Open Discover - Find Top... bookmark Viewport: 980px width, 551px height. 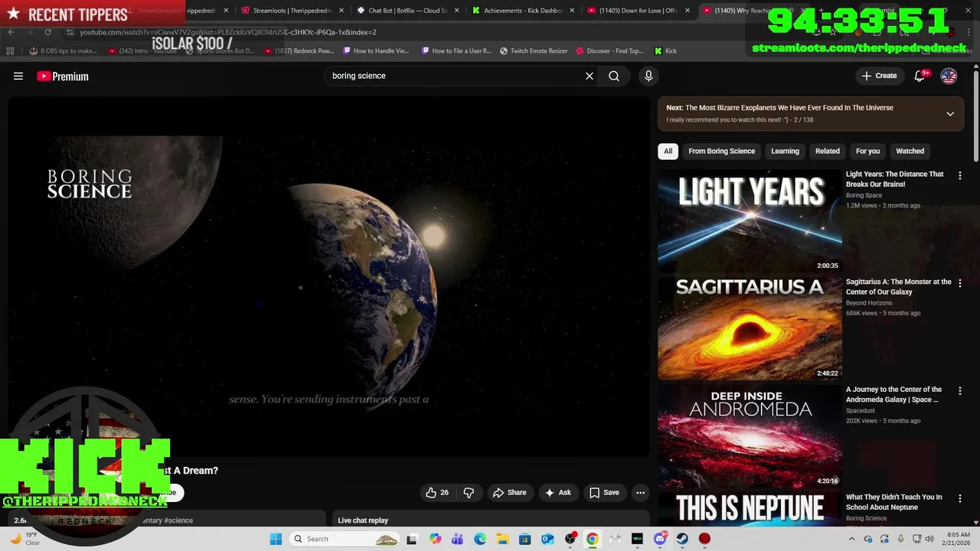(609, 51)
